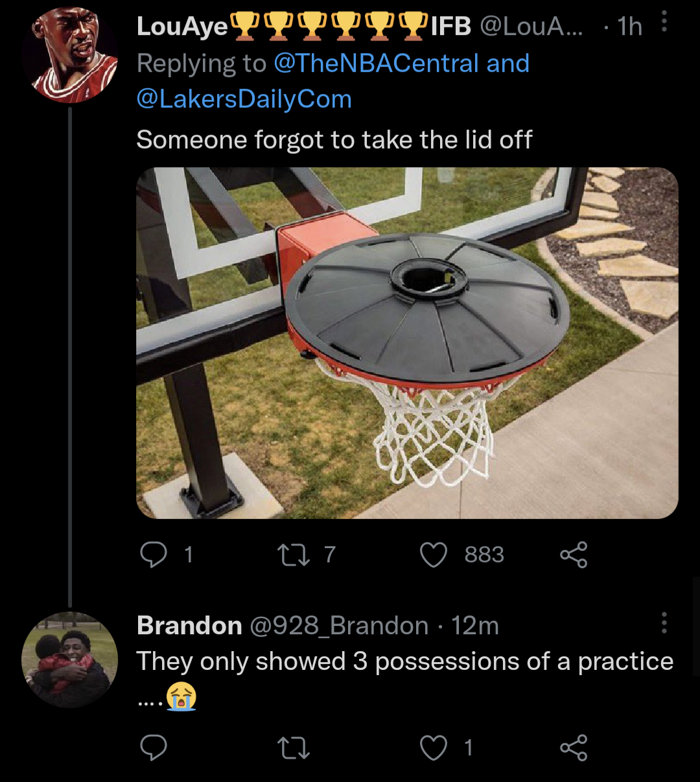The height and width of the screenshot is (782, 700).
Task: Open LouAye's profile picture
Action: pos(69,55)
